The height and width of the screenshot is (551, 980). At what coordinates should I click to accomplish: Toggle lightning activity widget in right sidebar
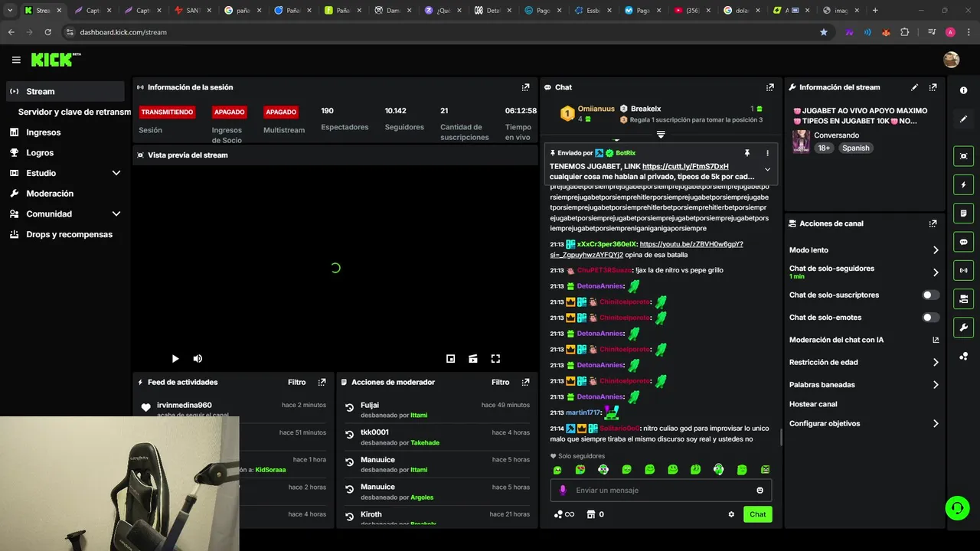point(963,184)
